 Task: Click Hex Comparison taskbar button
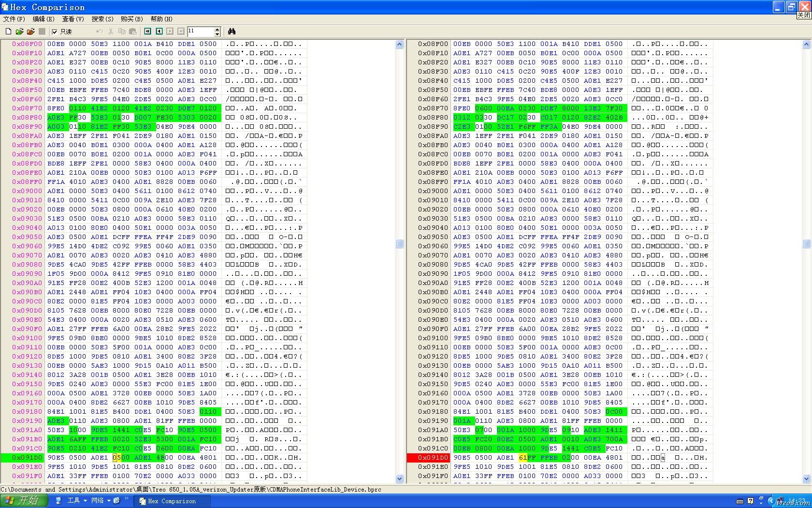[172, 501]
